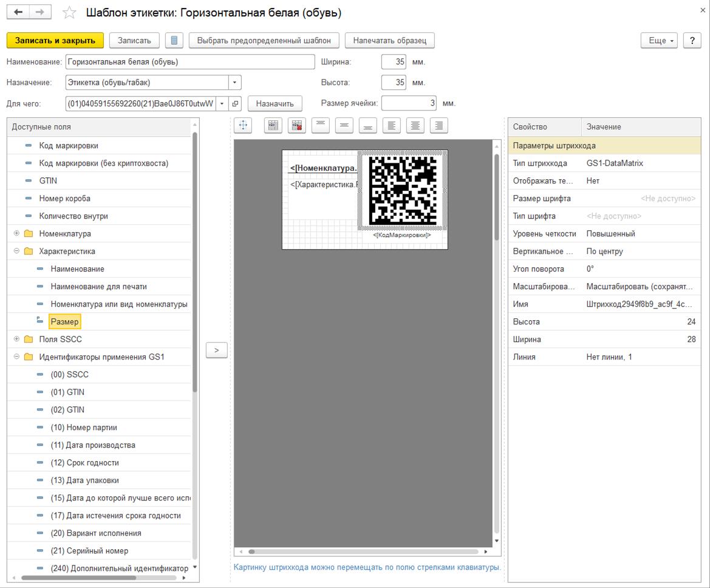Center text horizontally in label editor
710x588 pixels.
(x=415, y=125)
